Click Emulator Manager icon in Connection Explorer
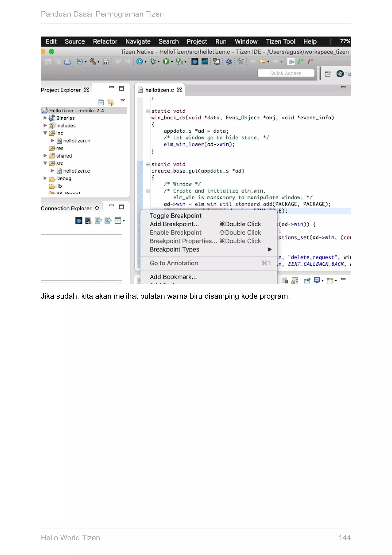Viewport: 392px width, 555px height. pos(79,220)
